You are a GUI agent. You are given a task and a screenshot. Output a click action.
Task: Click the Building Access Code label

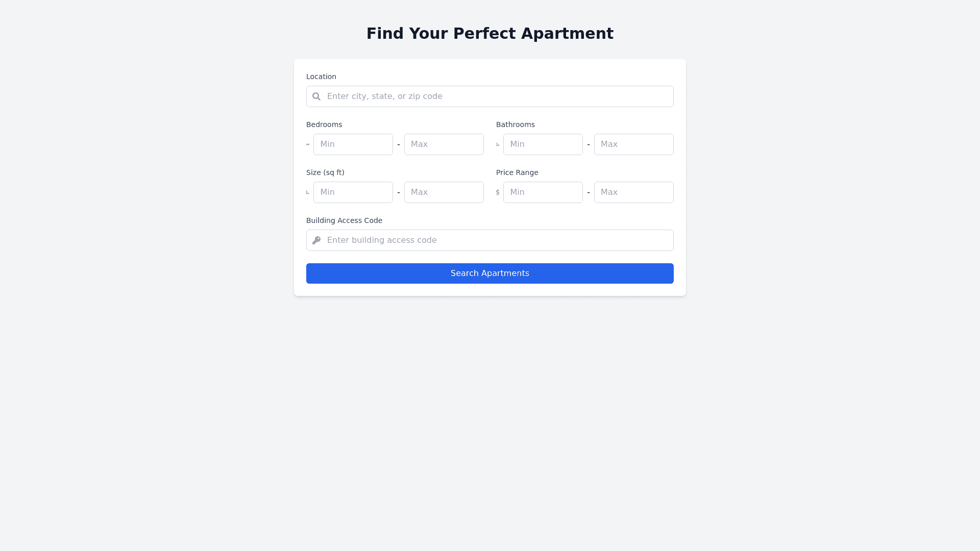[x=344, y=220]
